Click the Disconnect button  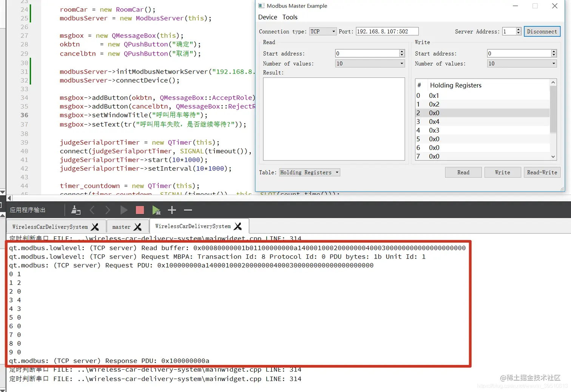coord(542,31)
